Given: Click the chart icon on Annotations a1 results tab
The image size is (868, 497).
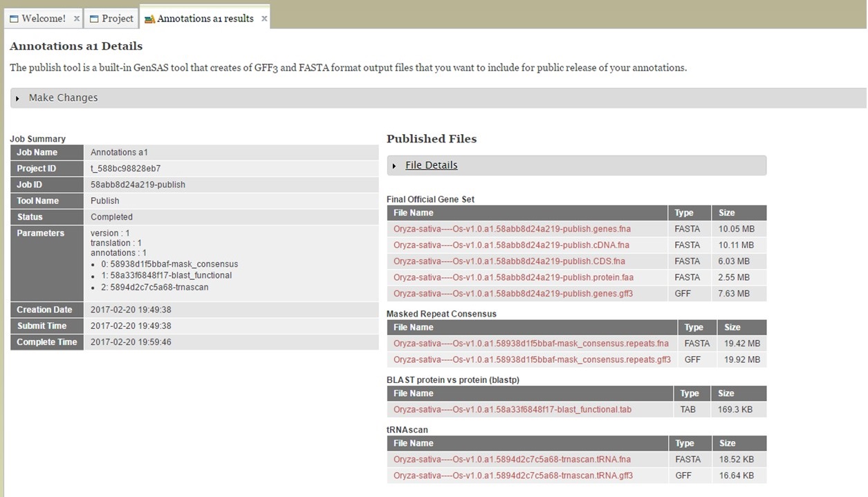Looking at the screenshot, I should 149,19.
